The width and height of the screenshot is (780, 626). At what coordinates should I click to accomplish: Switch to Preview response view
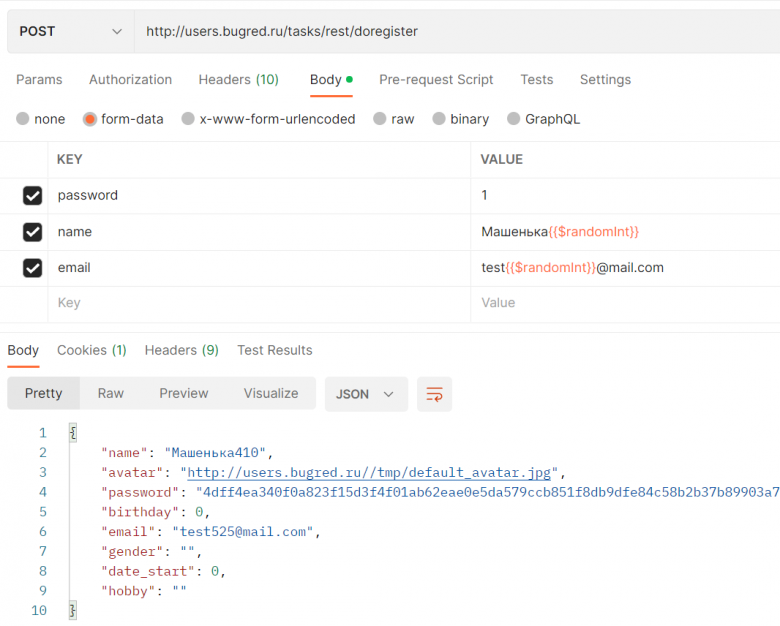(x=184, y=393)
